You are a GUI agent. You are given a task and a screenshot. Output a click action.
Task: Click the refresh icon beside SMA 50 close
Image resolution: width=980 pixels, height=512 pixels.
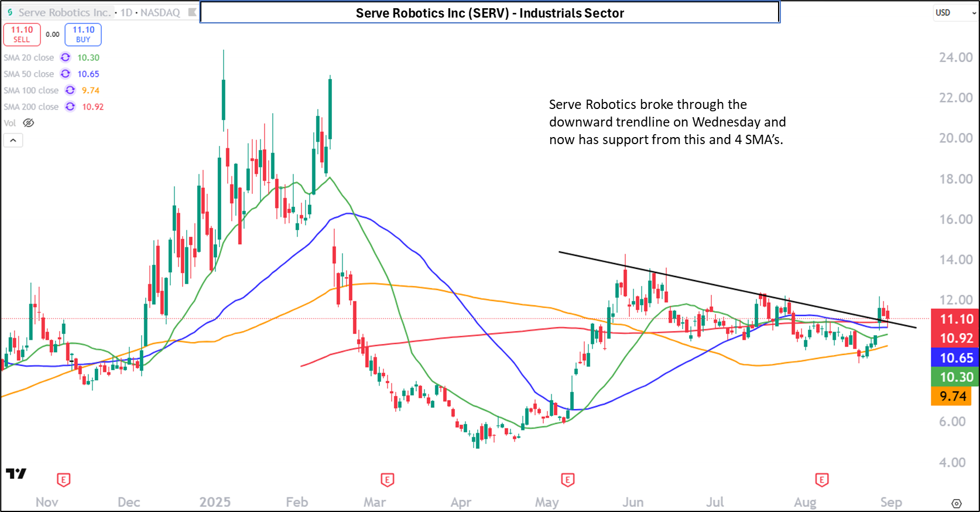click(66, 74)
